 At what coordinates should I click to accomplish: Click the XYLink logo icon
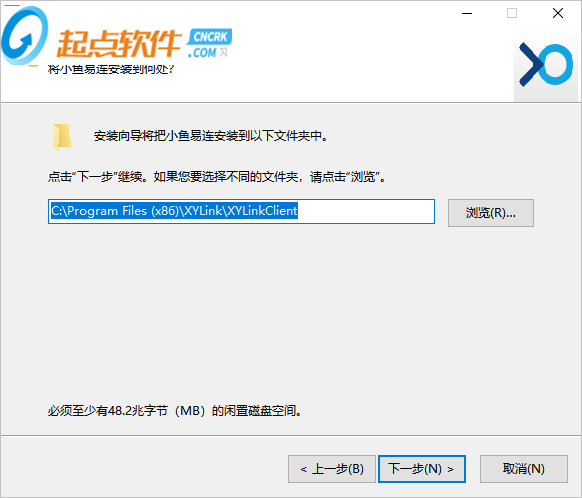pos(546,64)
